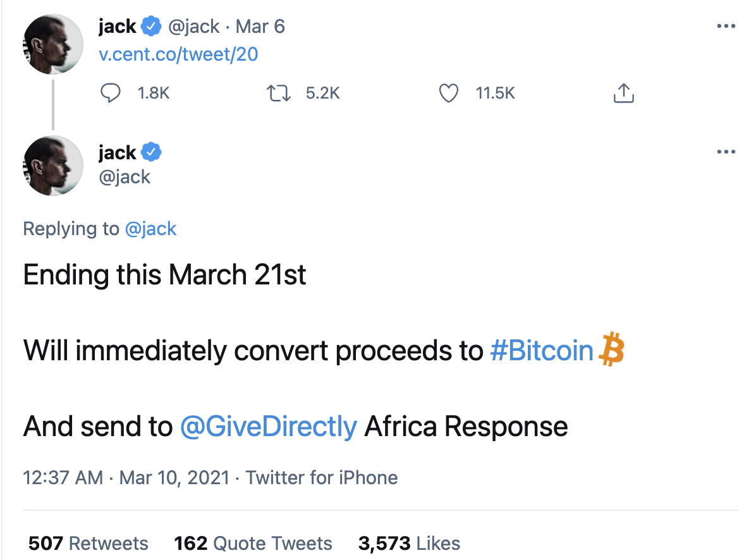Click the Mar 6 date on top tweet
The height and width of the screenshot is (560, 756).
pos(260,27)
